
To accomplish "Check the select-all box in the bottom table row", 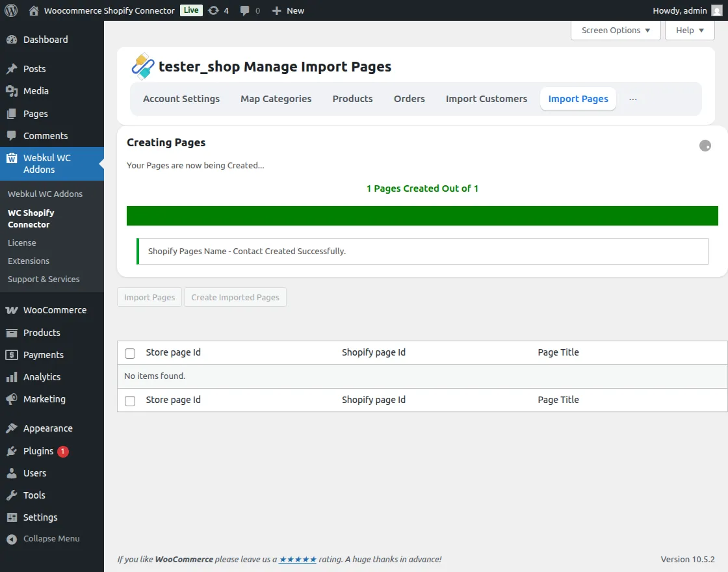I will click(x=129, y=400).
